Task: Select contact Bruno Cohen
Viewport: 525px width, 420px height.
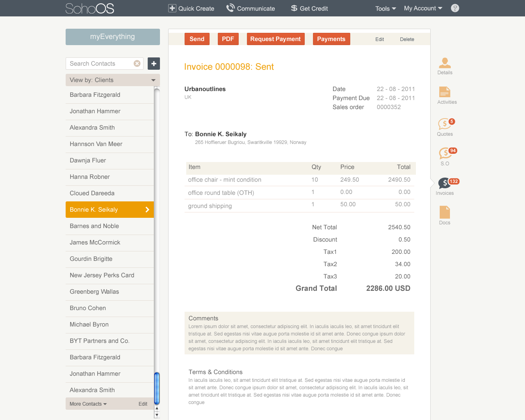Action: [110, 308]
